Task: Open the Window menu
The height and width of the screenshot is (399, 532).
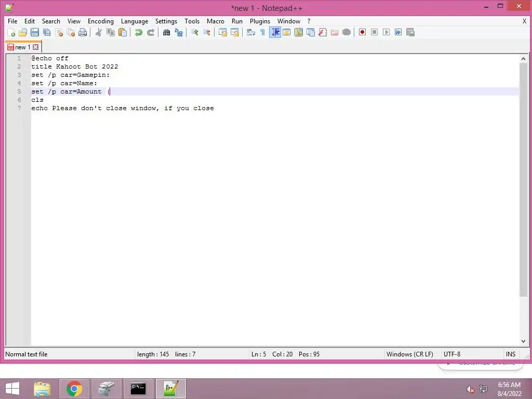Action: 289,21
